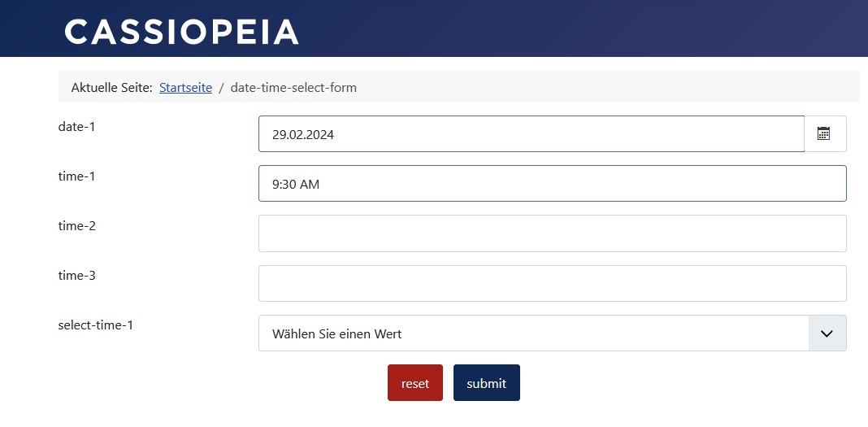Click the dark blue header banner

569,28
